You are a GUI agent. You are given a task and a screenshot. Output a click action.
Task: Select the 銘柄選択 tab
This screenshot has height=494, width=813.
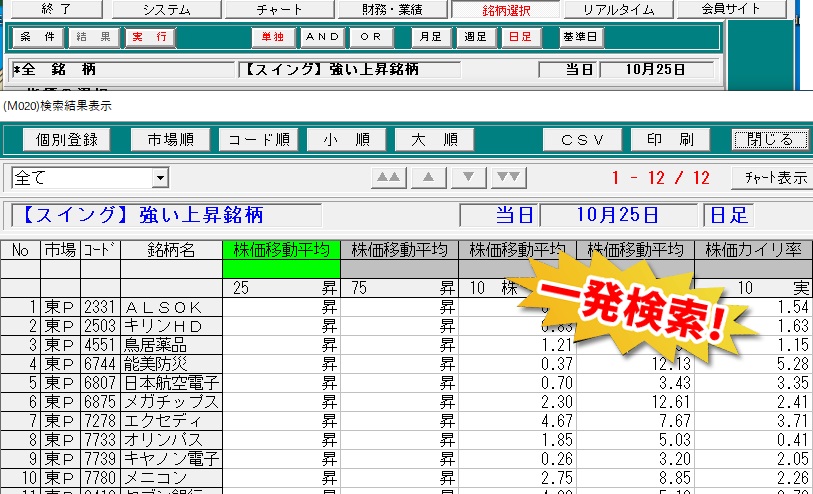click(x=506, y=9)
